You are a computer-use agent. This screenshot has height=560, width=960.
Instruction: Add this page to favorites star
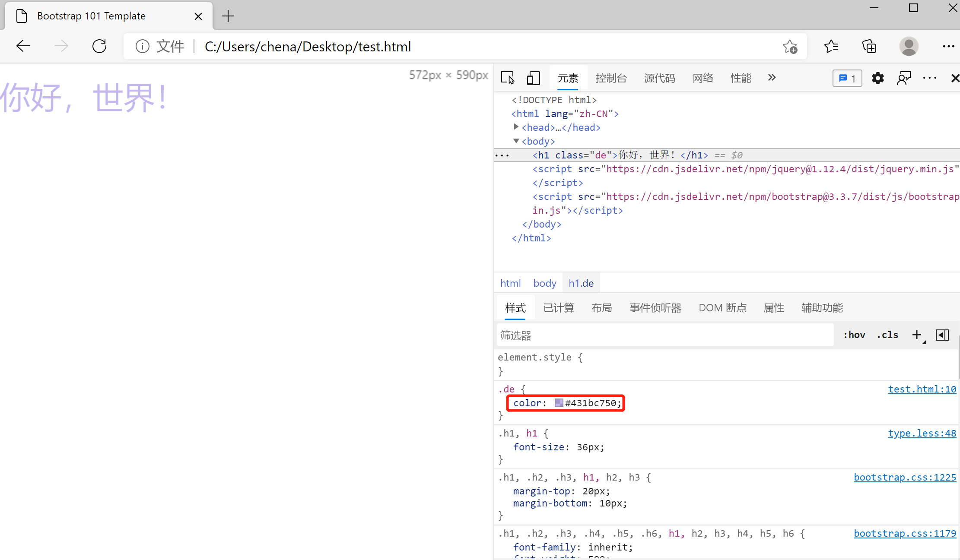pyautogui.click(x=790, y=46)
